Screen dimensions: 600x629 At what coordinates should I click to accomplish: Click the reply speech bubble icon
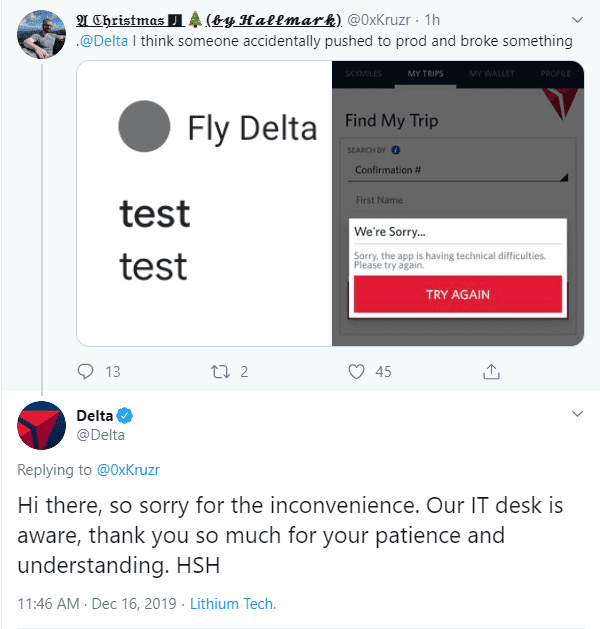(x=85, y=371)
